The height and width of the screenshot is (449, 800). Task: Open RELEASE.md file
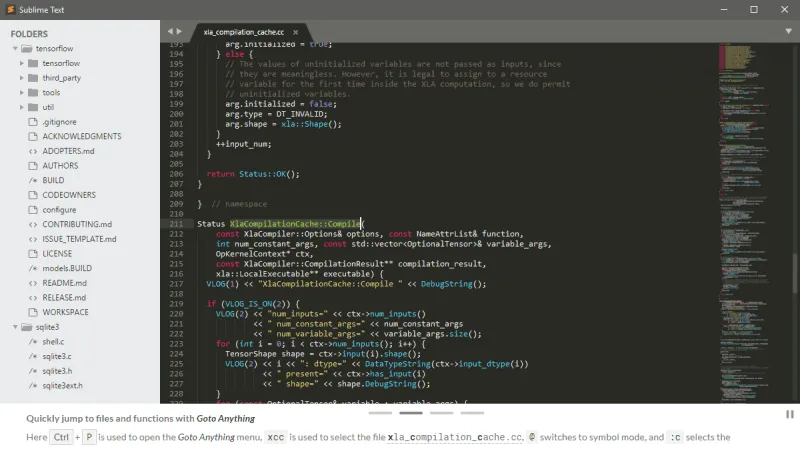coord(64,297)
